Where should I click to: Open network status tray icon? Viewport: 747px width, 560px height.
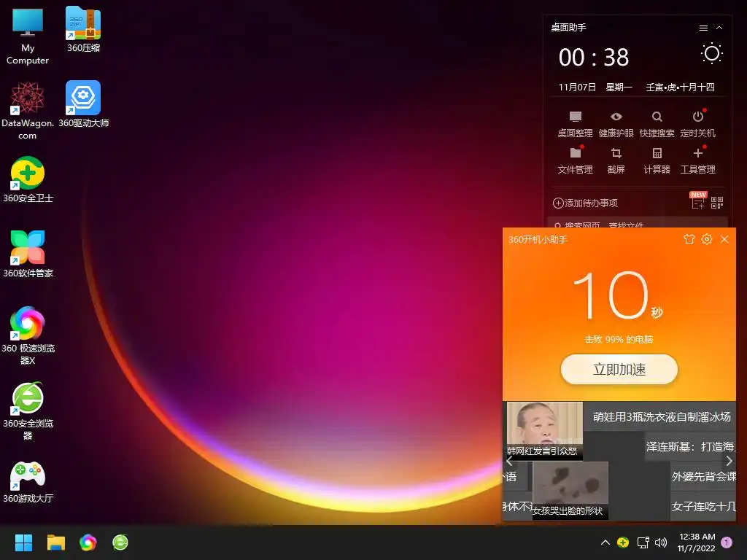[x=643, y=542]
